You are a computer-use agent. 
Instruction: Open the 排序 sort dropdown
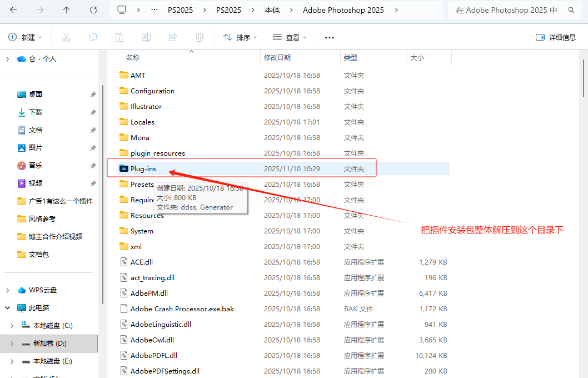pyautogui.click(x=240, y=37)
